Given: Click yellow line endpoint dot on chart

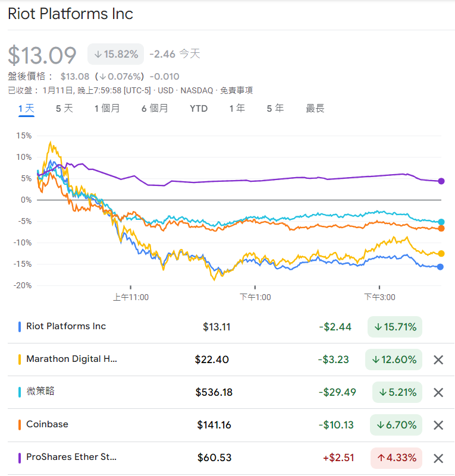Looking at the screenshot, I should (x=441, y=254).
